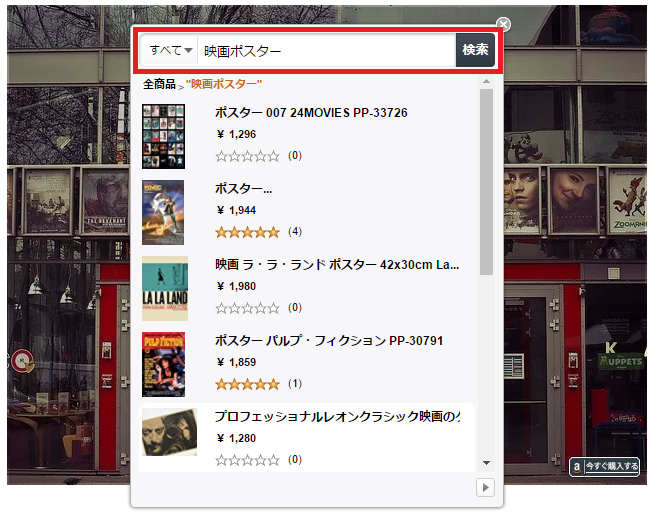Click the ¥ 1,944 price

click(x=236, y=210)
